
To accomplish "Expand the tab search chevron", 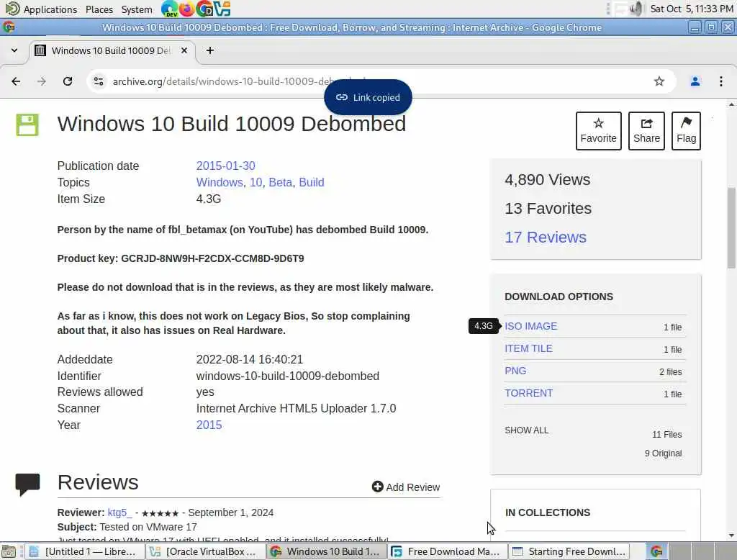I will click(14, 50).
